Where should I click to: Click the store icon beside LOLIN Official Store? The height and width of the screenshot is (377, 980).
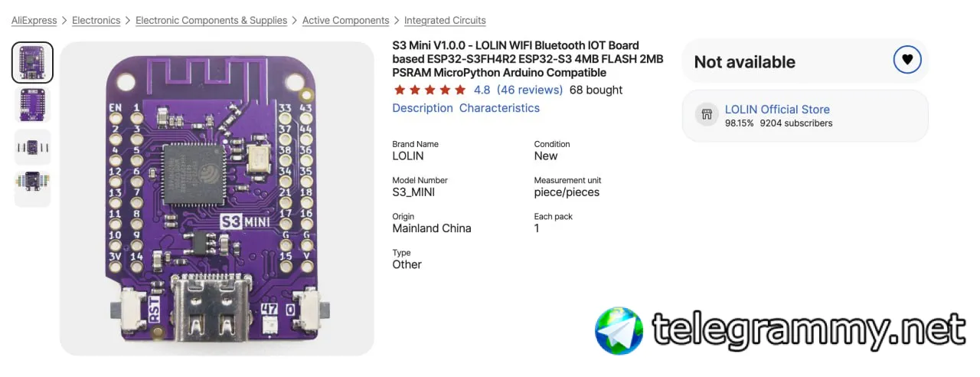coord(706,115)
